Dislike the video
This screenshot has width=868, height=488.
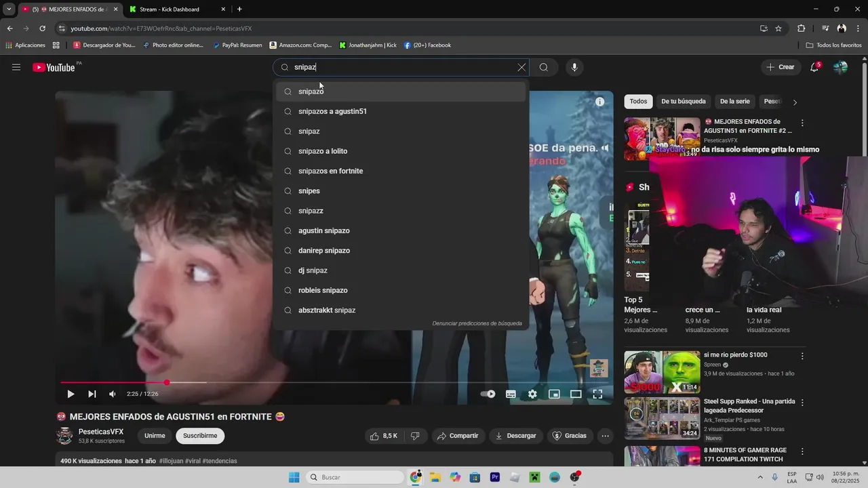pos(415,436)
